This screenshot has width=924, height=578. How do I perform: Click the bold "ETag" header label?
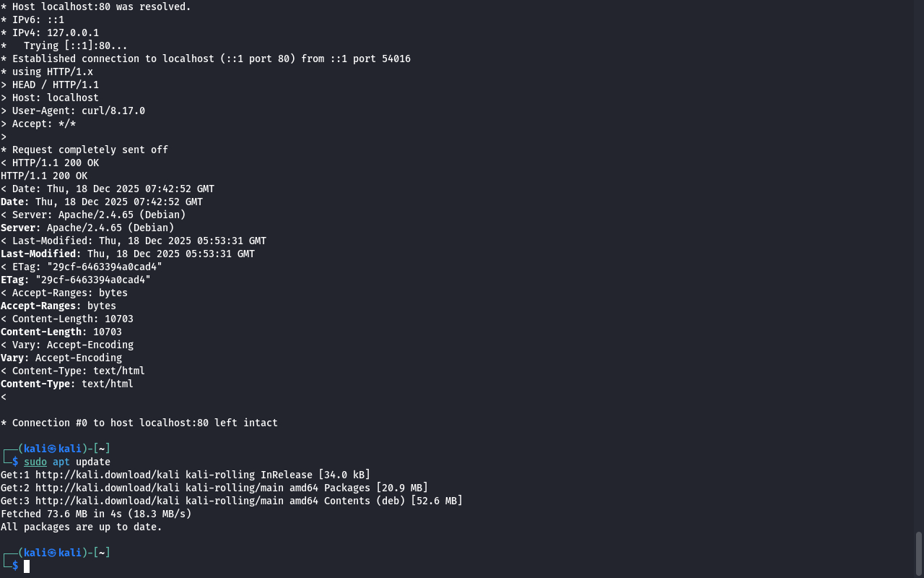click(14, 280)
